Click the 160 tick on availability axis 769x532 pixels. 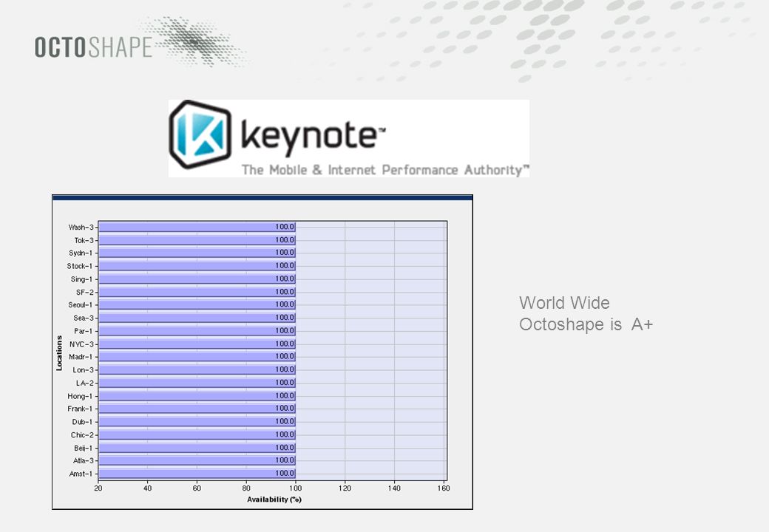(444, 488)
